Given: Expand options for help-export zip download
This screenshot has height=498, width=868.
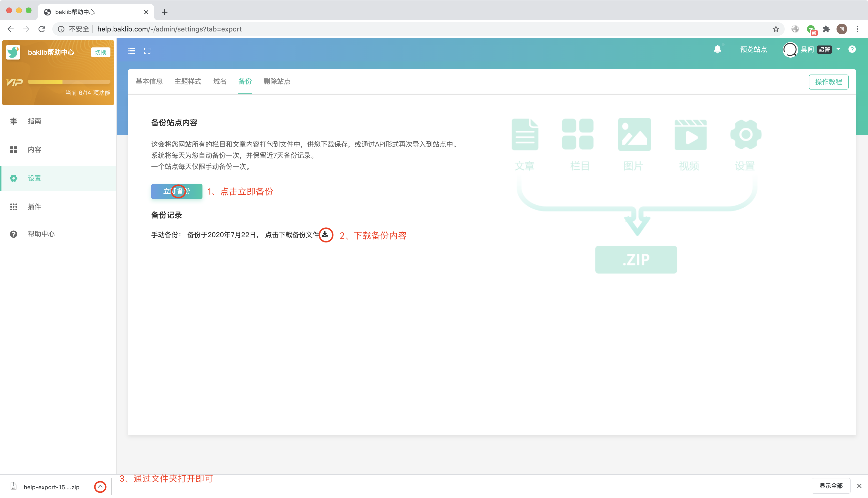Looking at the screenshot, I should (x=100, y=487).
